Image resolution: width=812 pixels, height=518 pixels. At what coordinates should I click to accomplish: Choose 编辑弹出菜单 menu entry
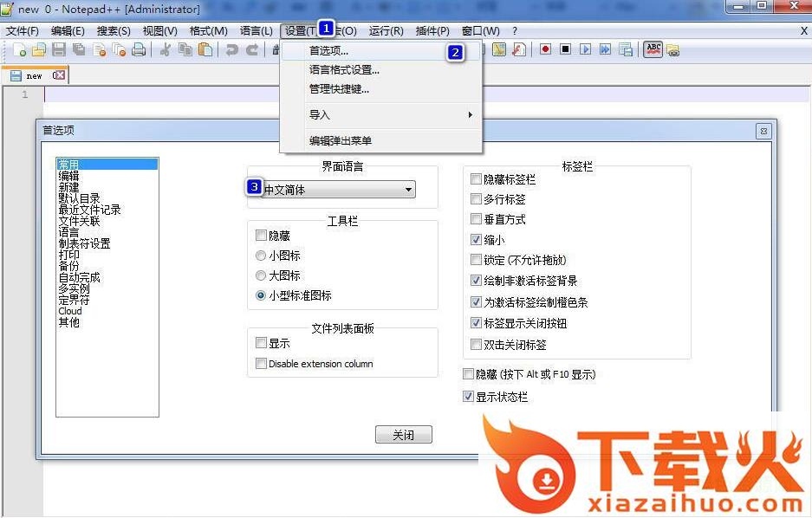(x=381, y=140)
